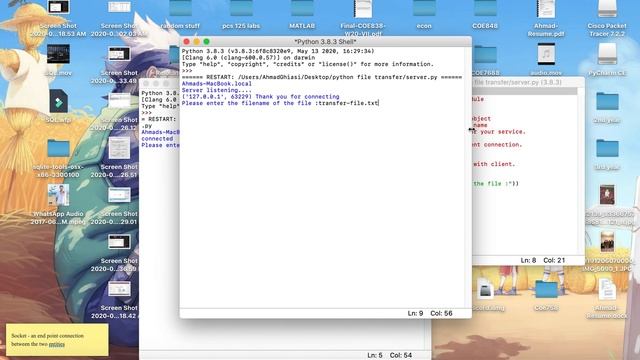Select the .mov video icon beside Screen Shot 33.49
Screen dimensions: 640x360
pyautogui.click(x=58, y=54)
